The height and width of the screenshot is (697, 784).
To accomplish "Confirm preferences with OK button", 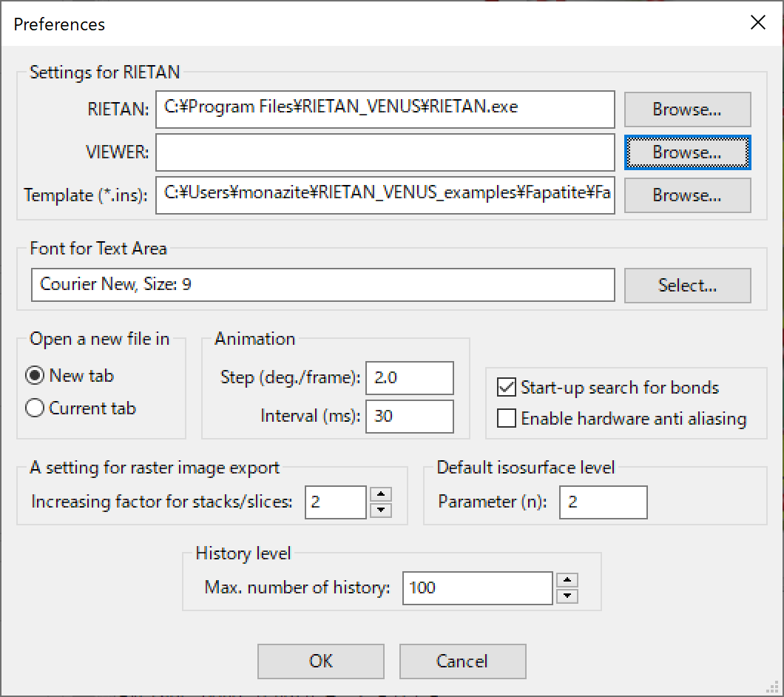I will pos(320,661).
